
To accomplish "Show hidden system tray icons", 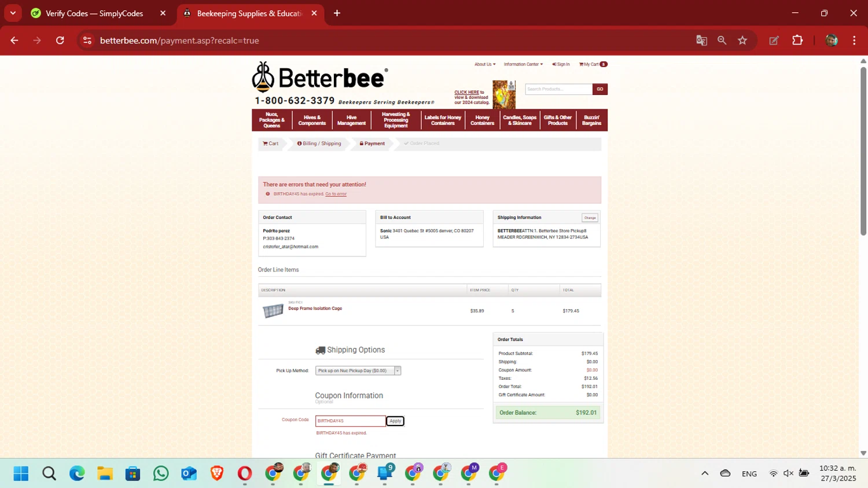I will 705,474.
